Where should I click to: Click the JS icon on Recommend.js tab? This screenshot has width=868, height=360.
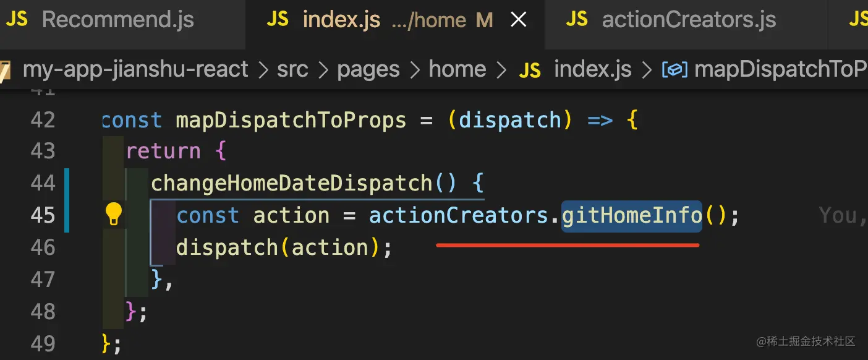click(x=17, y=20)
